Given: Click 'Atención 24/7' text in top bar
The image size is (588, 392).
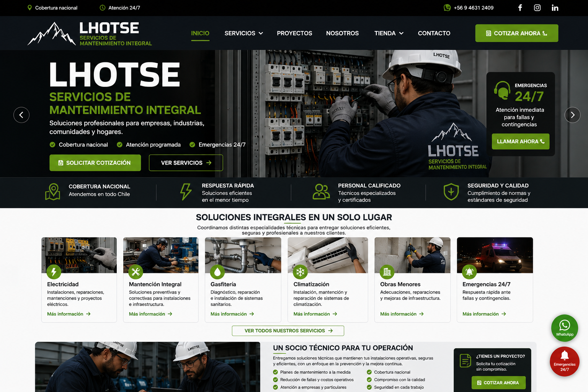Looking at the screenshot, I should [124, 8].
